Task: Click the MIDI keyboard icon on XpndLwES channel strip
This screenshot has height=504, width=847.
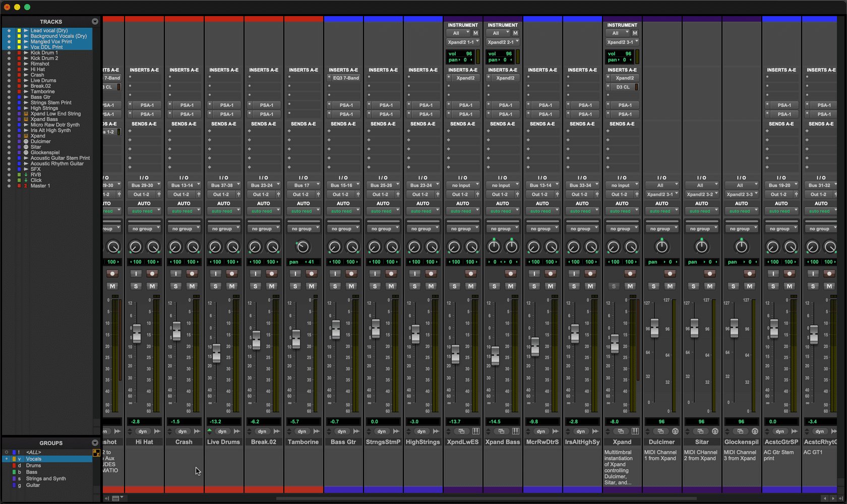Action: [476, 431]
